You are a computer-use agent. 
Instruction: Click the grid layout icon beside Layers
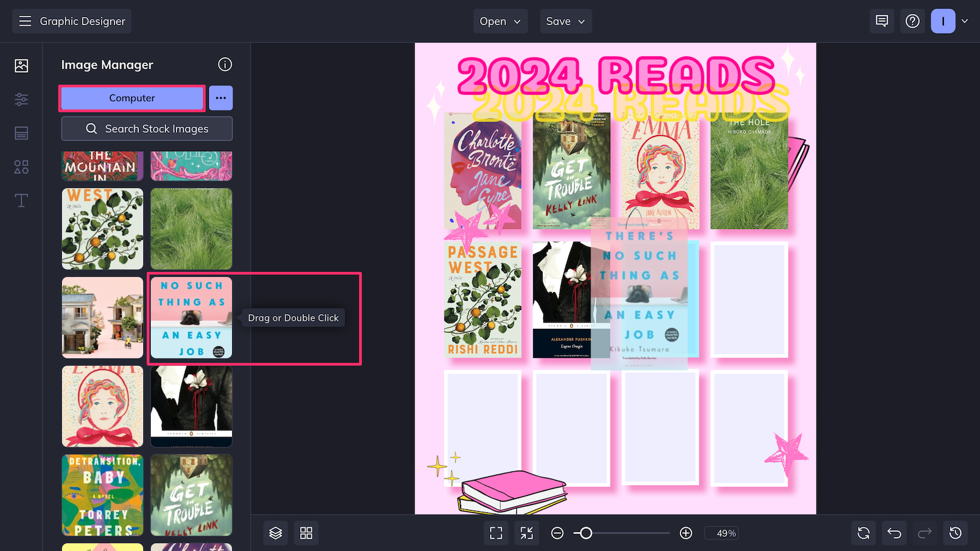[x=306, y=533]
